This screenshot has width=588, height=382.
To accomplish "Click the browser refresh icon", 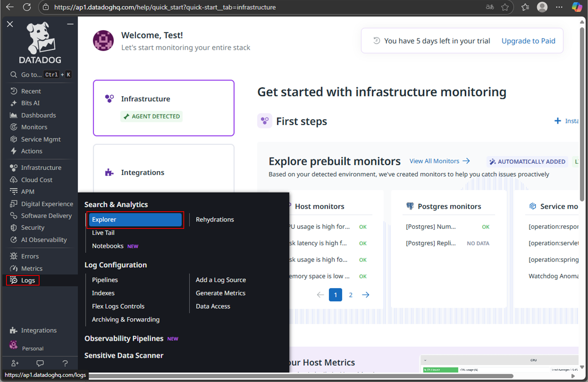I will (27, 7).
